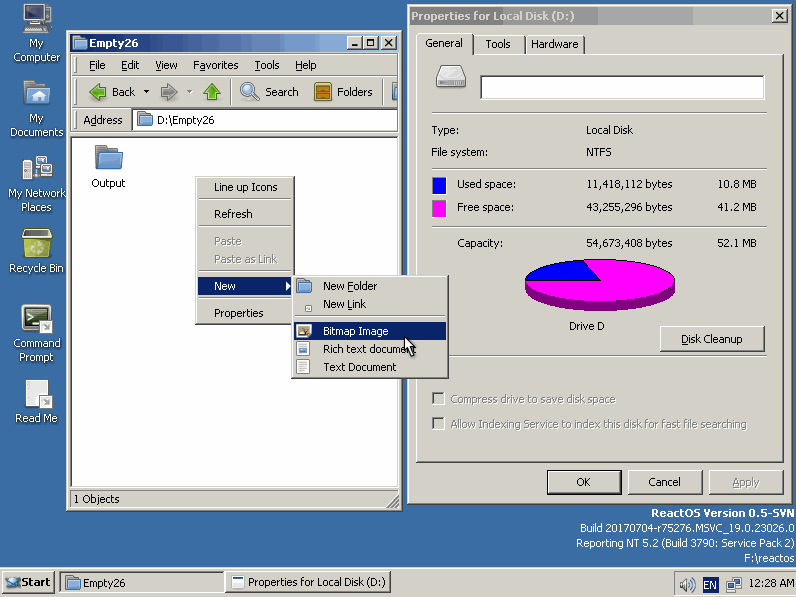This screenshot has height=597, width=796.
Task: Click the D:\Empty26 address field
Action: 265,120
